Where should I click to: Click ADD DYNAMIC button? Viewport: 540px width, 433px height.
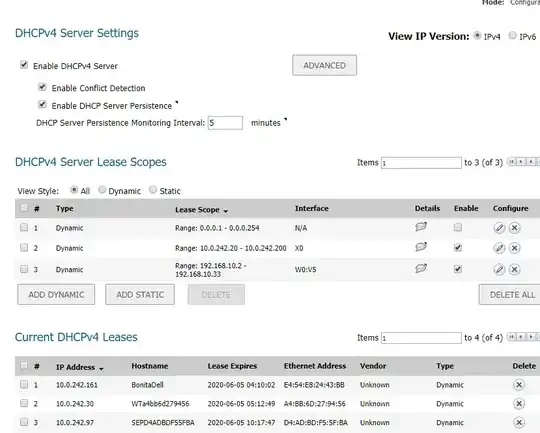click(x=56, y=295)
